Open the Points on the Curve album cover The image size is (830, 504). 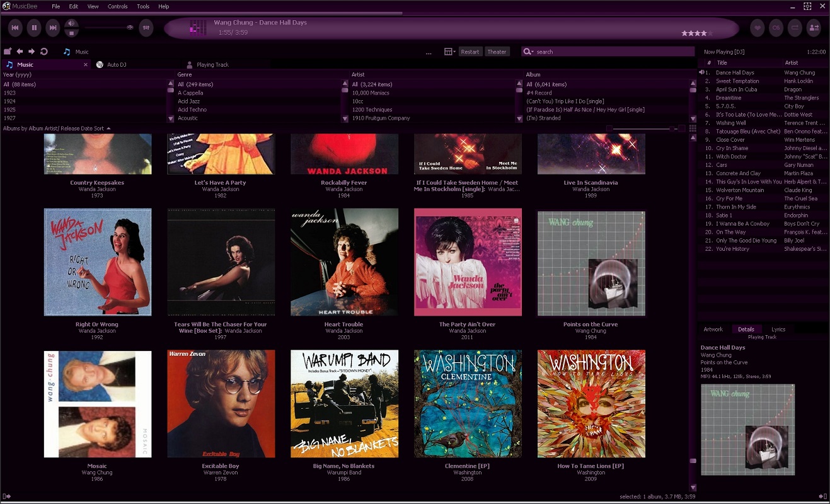(591, 263)
